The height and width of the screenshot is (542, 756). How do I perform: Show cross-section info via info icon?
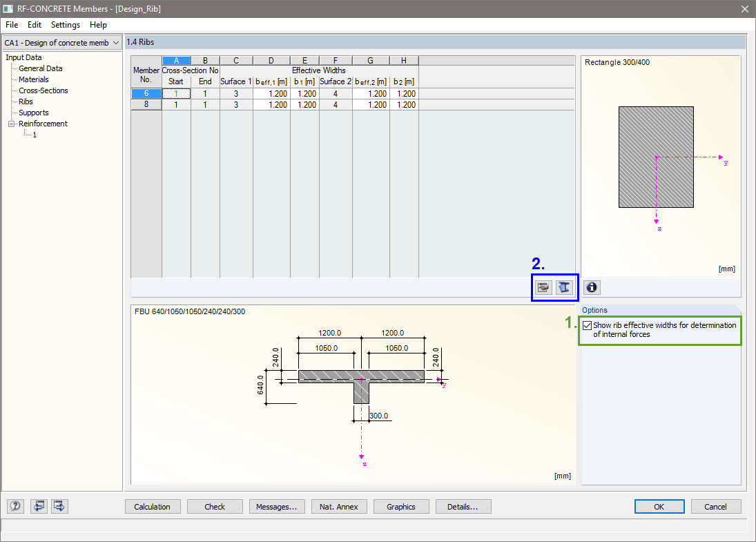coord(592,287)
